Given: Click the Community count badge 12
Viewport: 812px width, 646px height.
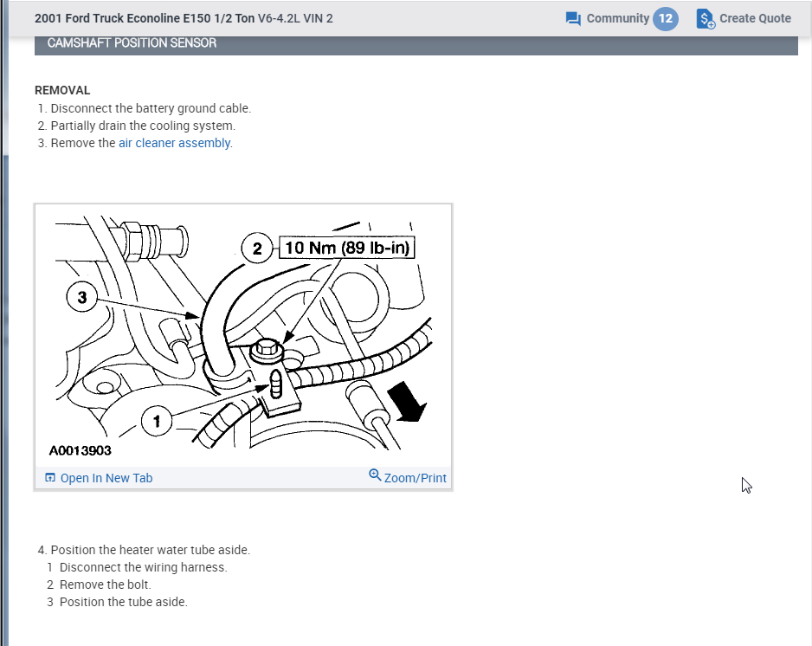Looking at the screenshot, I should [666, 19].
